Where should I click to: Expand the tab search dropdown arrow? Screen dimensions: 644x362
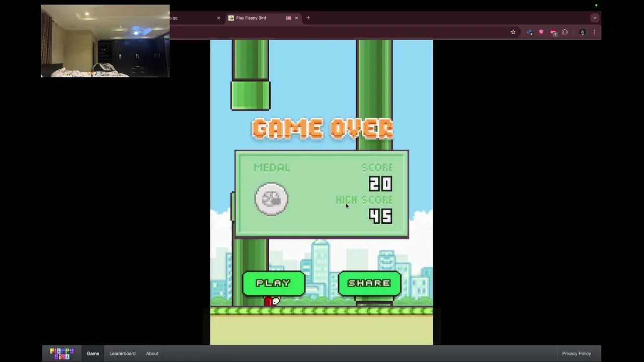click(x=595, y=18)
